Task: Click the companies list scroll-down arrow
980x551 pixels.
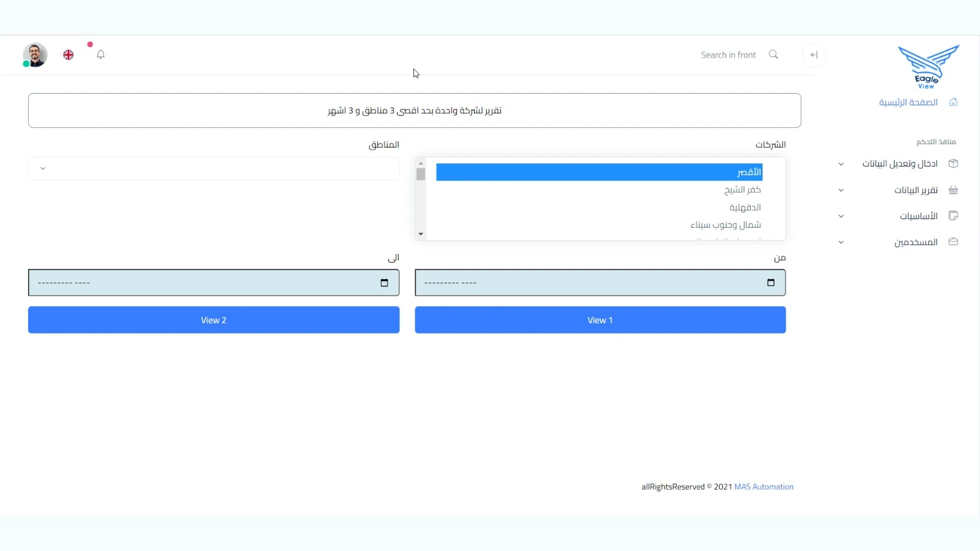Action: point(421,234)
